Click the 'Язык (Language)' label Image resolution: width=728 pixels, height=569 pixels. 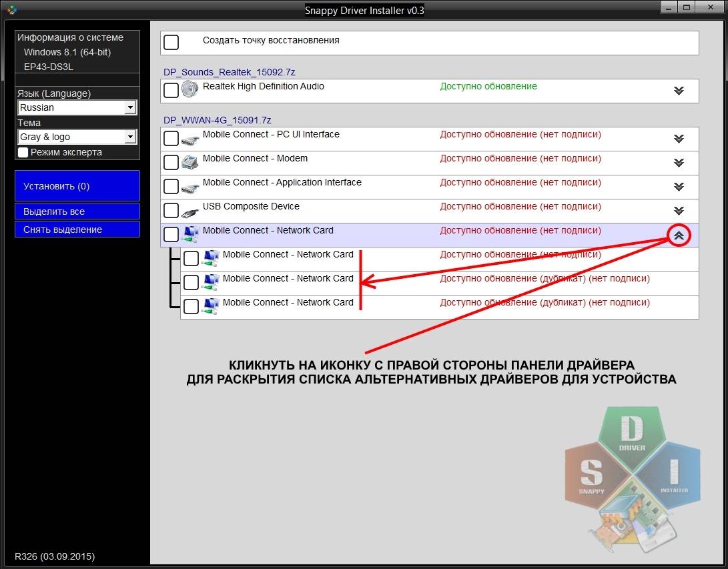click(x=54, y=93)
